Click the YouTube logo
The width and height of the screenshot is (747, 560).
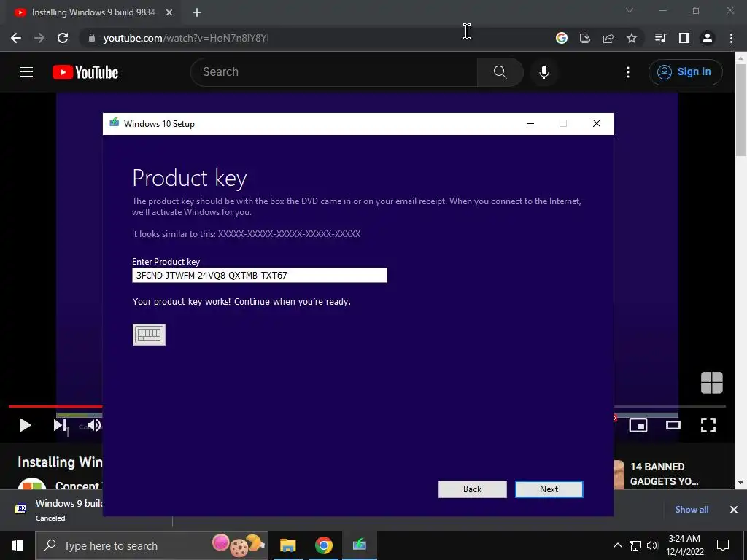[x=85, y=72]
